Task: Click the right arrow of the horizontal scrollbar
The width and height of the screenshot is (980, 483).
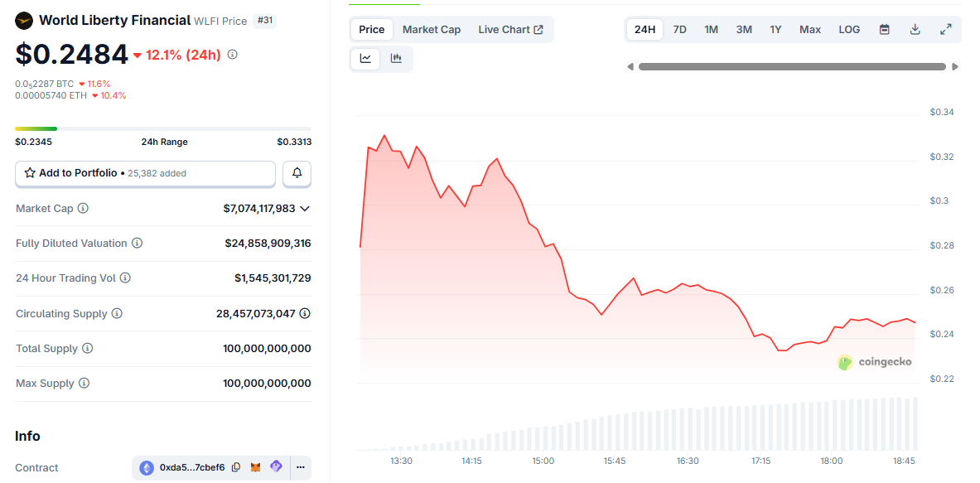Action: pos(955,66)
